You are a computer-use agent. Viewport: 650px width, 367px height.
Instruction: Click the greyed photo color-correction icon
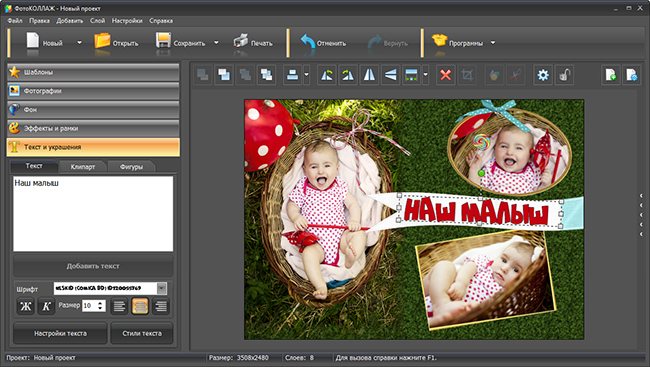(494, 75)
